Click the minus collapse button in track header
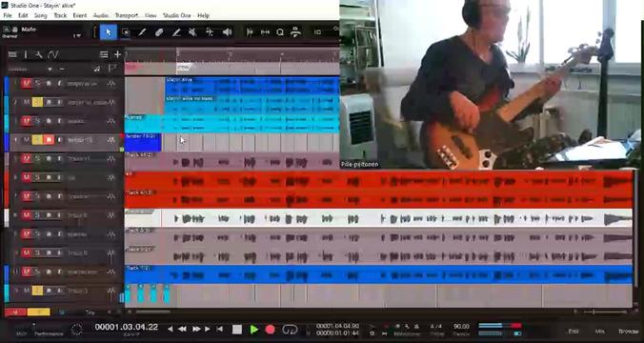This screenshot has width=644, height=343. tap(62, 69)
